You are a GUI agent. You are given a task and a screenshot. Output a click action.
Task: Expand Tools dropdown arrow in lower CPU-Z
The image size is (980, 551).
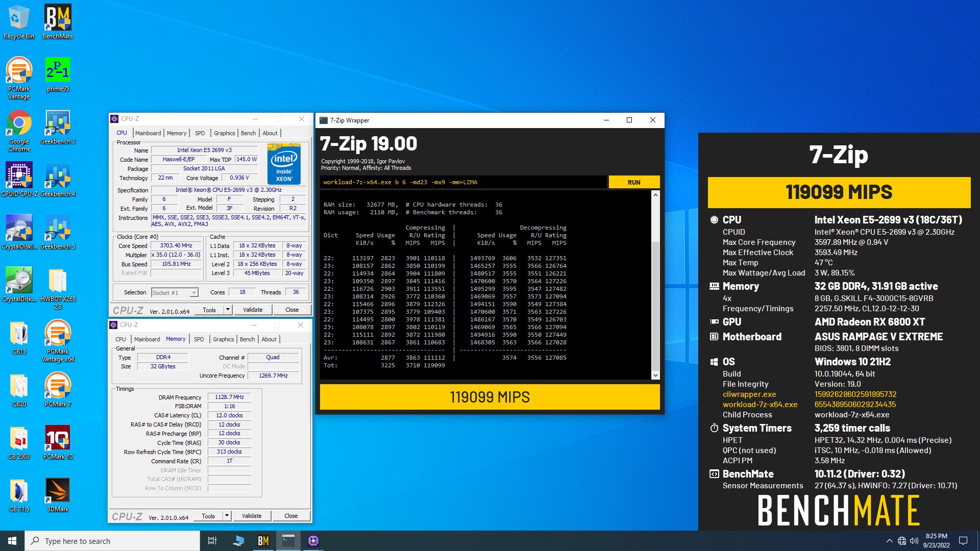pos(227,516)
